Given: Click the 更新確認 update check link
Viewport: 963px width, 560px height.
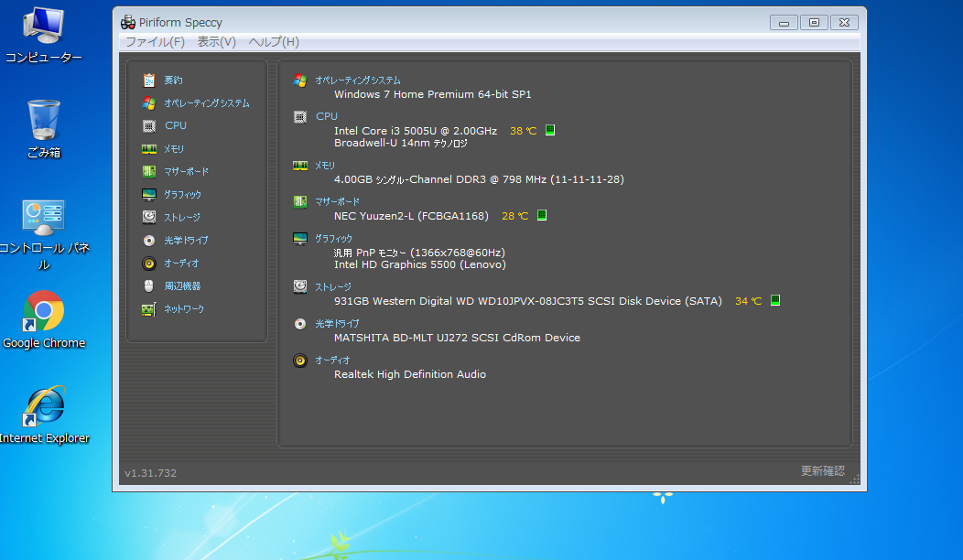Looking at the screenshot, I should pyautogui.click(x=822, y=471).
